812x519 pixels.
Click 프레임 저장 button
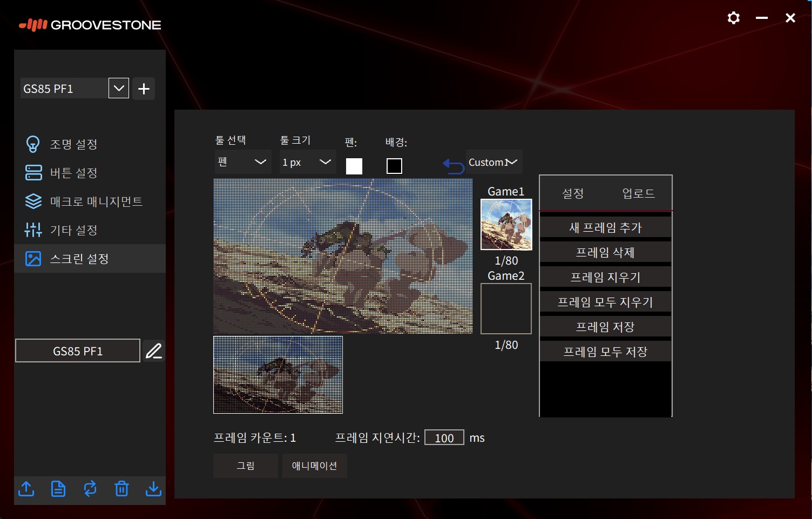click(x=606, y=327)
